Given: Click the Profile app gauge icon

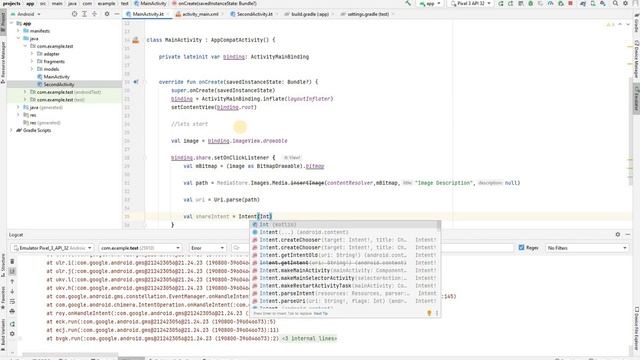Looking at the screenshot, I should pos(551,3).
